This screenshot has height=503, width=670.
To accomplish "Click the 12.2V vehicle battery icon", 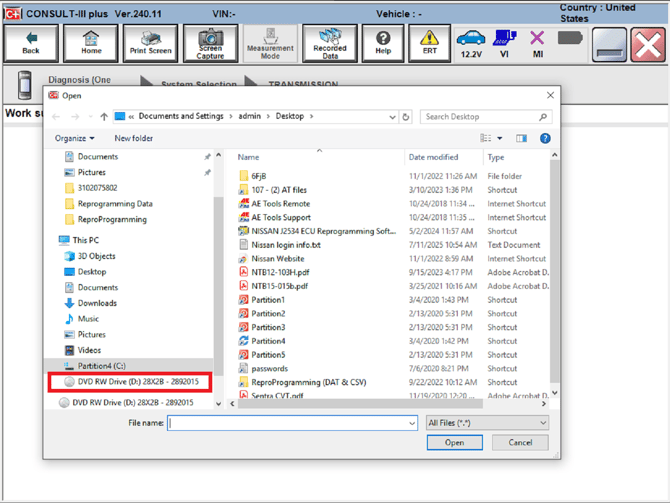I will 471,43.
